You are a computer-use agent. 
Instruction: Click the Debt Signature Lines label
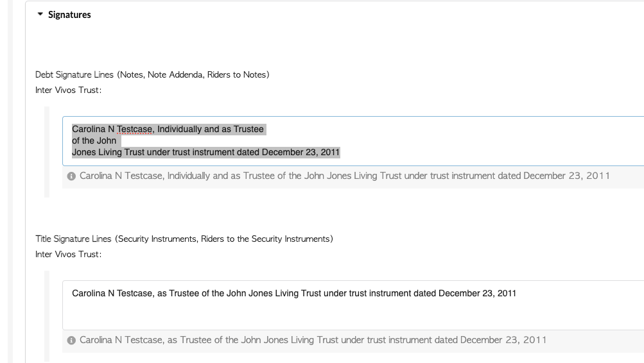click(x=152, y=74)
